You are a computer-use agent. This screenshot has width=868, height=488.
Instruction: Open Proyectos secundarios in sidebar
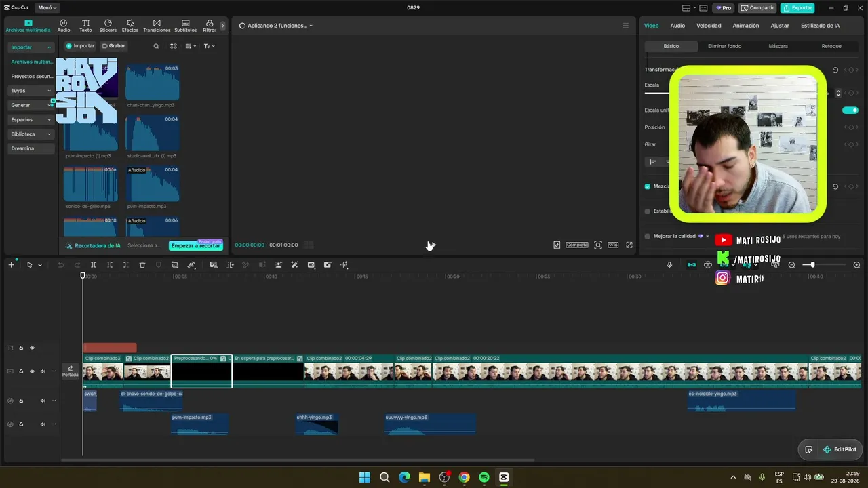click(31, 77)
